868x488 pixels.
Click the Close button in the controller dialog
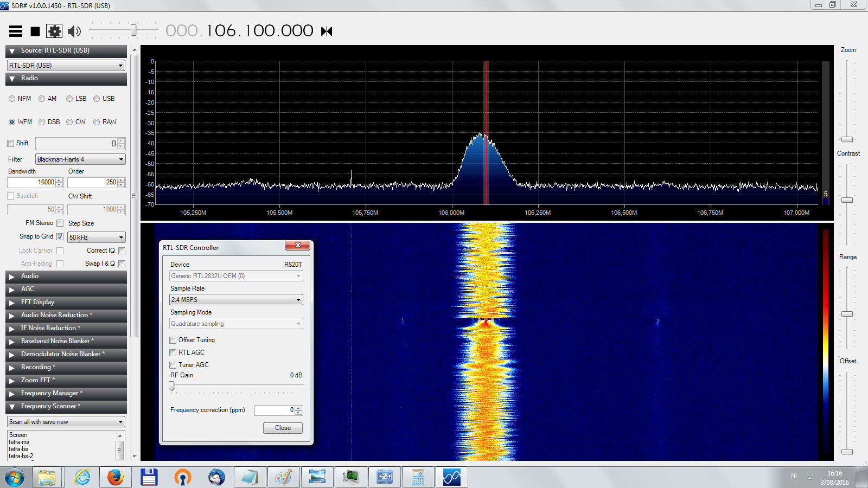click(283, 428)
